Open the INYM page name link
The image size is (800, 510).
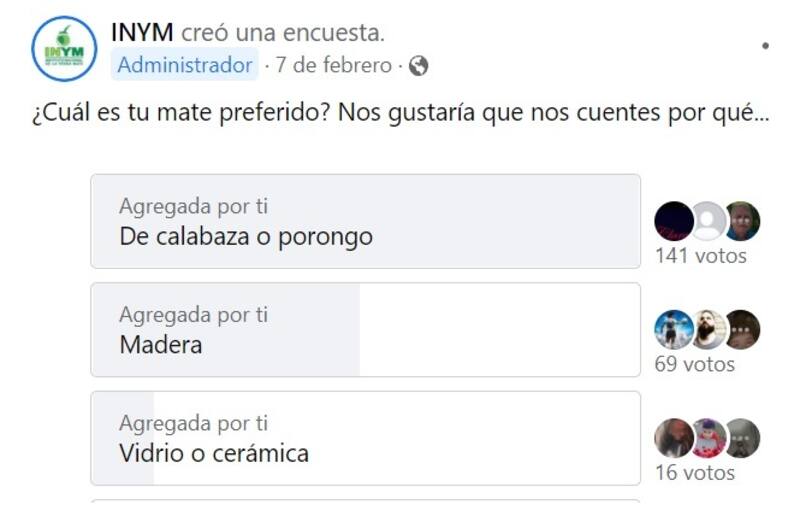coord(141,33)
